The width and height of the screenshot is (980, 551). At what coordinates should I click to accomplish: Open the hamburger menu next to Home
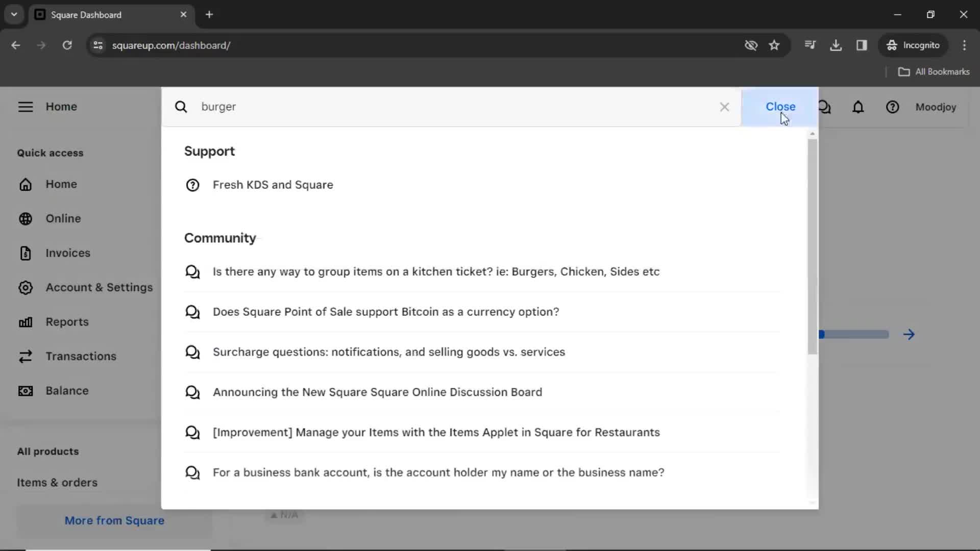coord(26,107)
